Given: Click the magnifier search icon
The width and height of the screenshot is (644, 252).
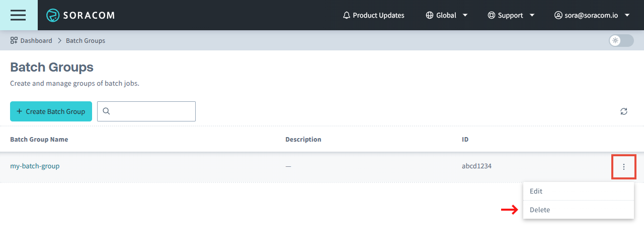Looking at the screenshot, I should pyautogui.click(x=107, y=111).
